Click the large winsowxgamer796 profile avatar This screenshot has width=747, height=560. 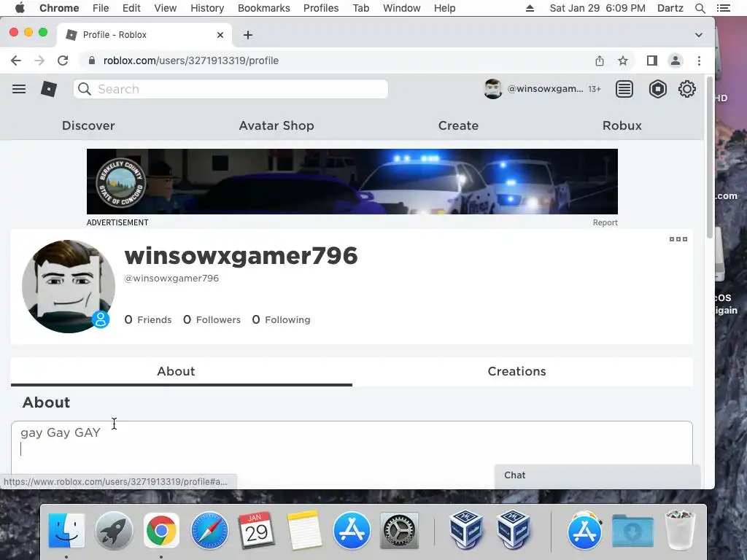click(x=69, y=286)
